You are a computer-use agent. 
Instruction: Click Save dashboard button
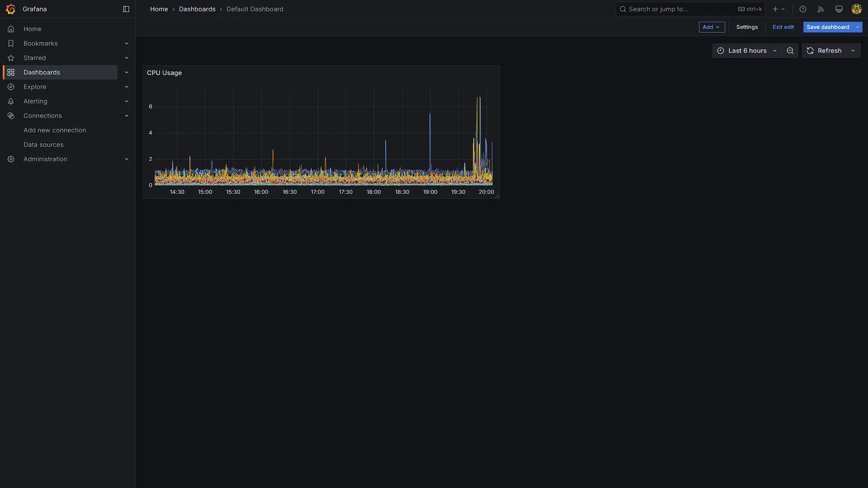pos(828,27)
